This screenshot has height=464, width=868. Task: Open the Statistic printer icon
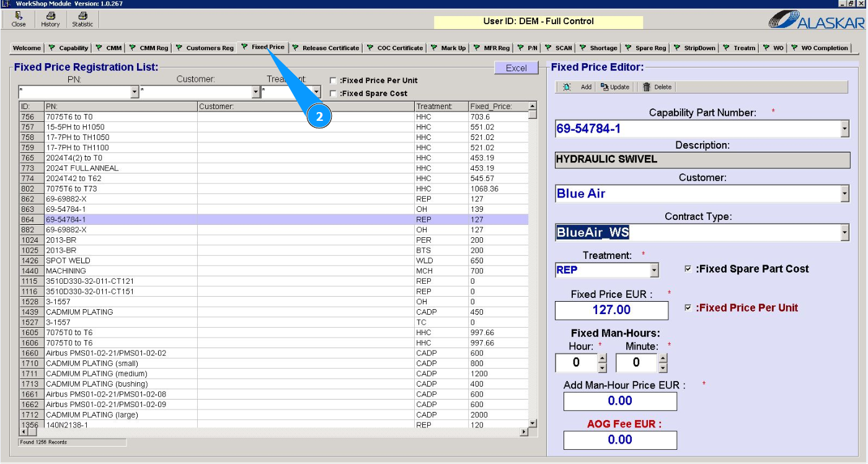(82, 19)
